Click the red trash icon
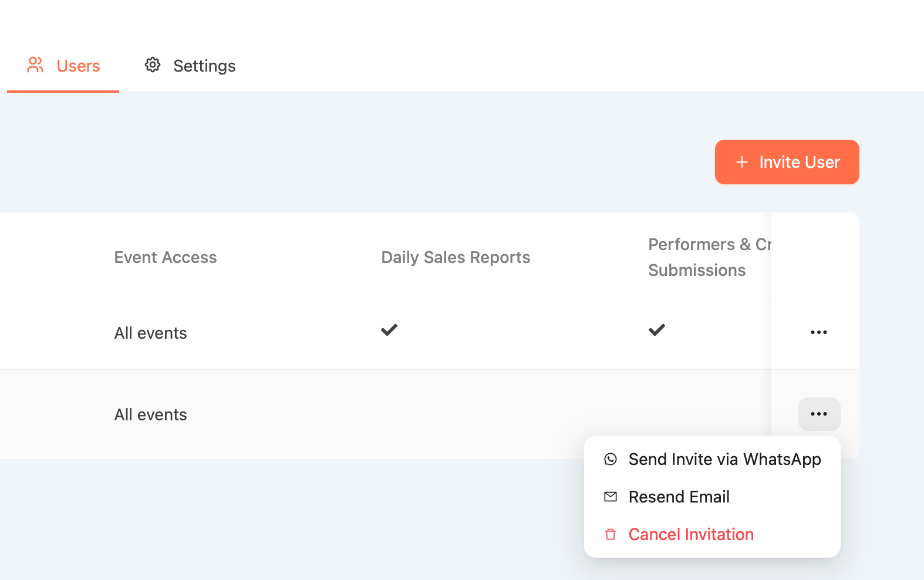Image resolution: width=924 pixels, height=580 pixels. pos(611,534)
